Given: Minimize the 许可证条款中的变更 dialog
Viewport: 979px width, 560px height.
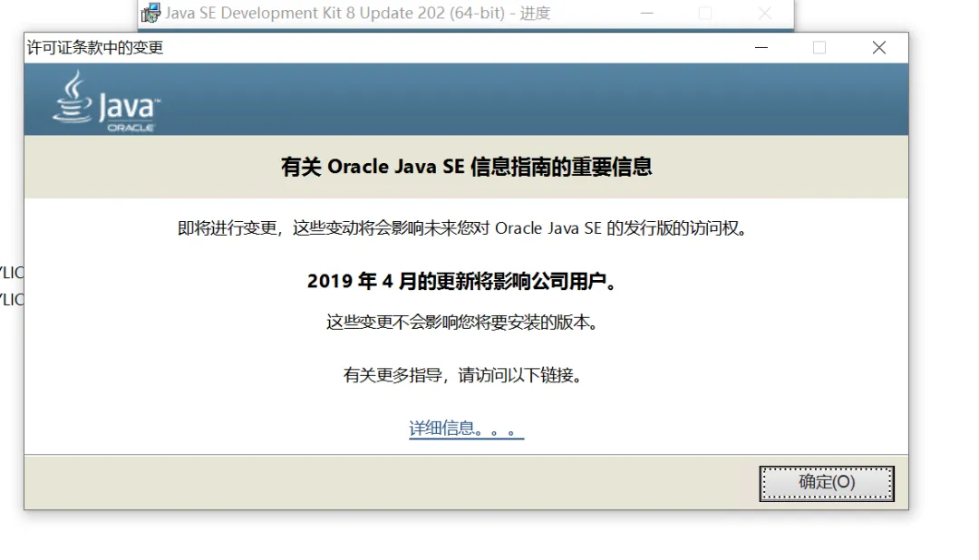Looking at the screenshot, I should point(761,47).
